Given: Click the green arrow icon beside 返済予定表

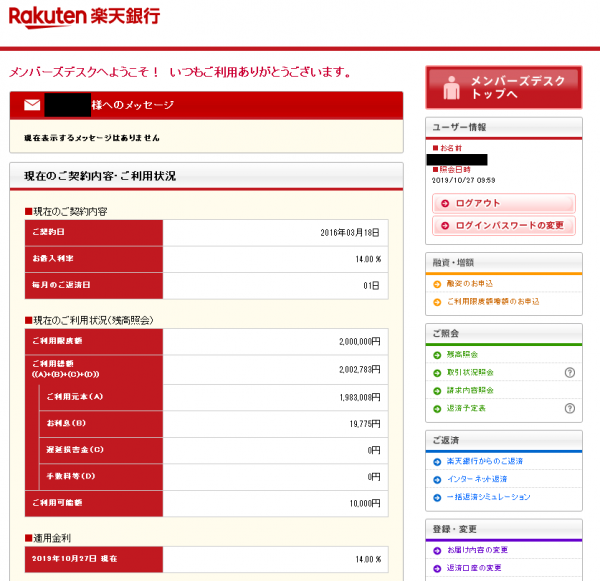Looking at the screenshot, I should pyautogui.click(x=437, y=409).
